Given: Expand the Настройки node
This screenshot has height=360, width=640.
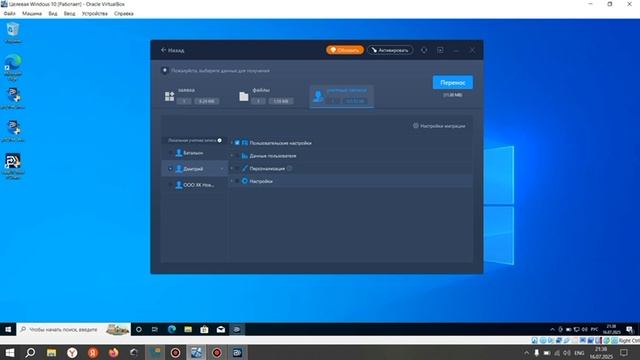Looking at the screenshot, I should [x=232, y=181].
